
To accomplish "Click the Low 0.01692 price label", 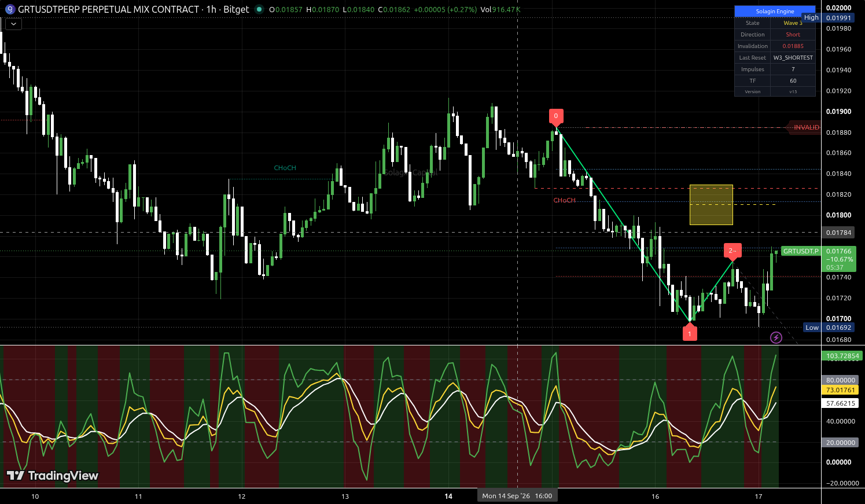I will point(829,328).
